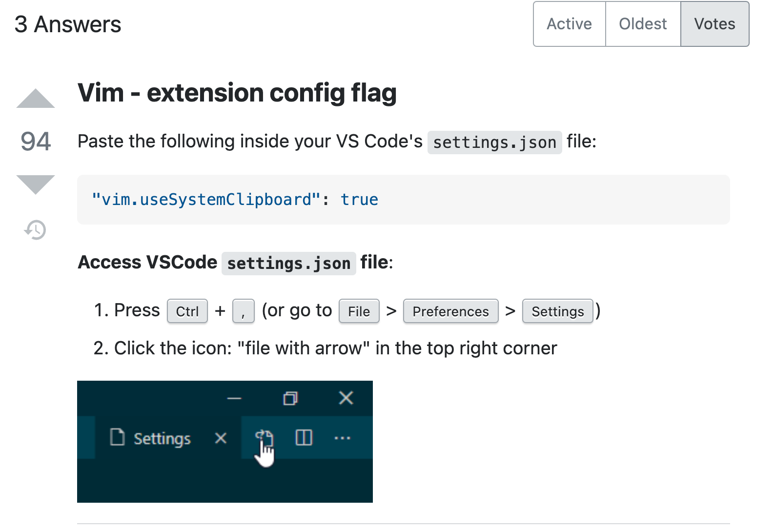Click the vote count showing 94
Image resolution: width=775 pixels, height=532 pixels.
pos(35,142)
